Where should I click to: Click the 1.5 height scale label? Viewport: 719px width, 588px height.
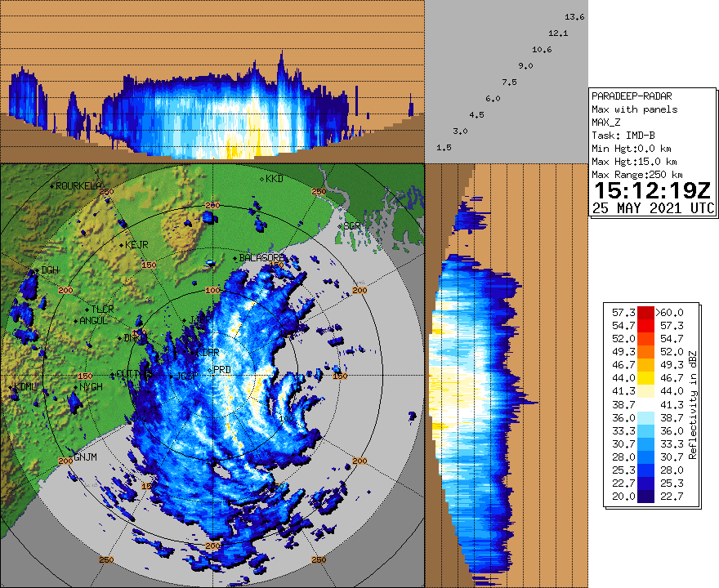444,148
